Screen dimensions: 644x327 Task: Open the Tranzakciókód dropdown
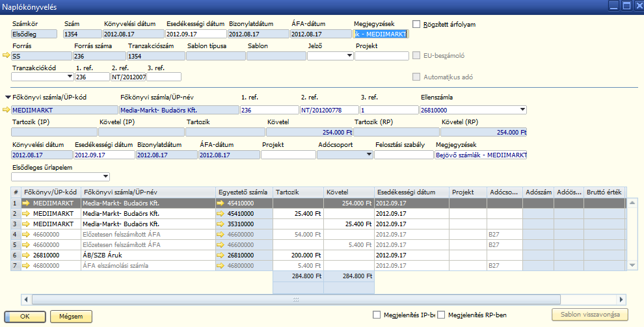pos(70,77)
